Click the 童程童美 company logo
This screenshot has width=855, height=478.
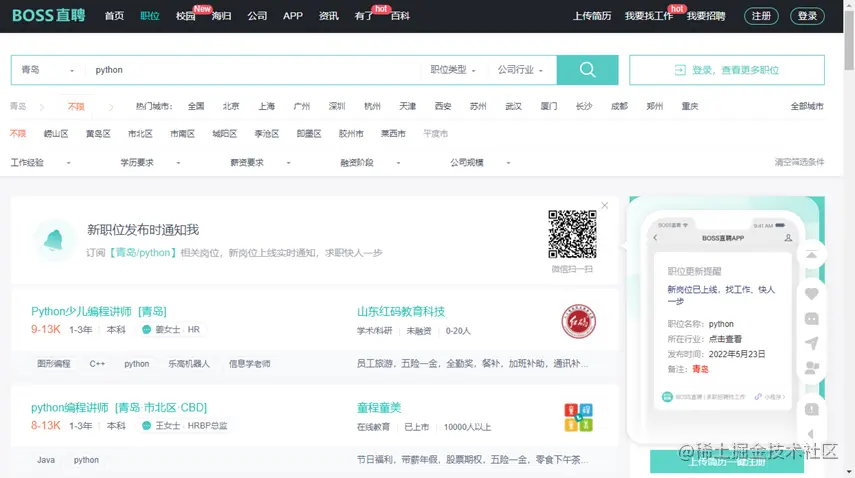(x=579, y=417)
